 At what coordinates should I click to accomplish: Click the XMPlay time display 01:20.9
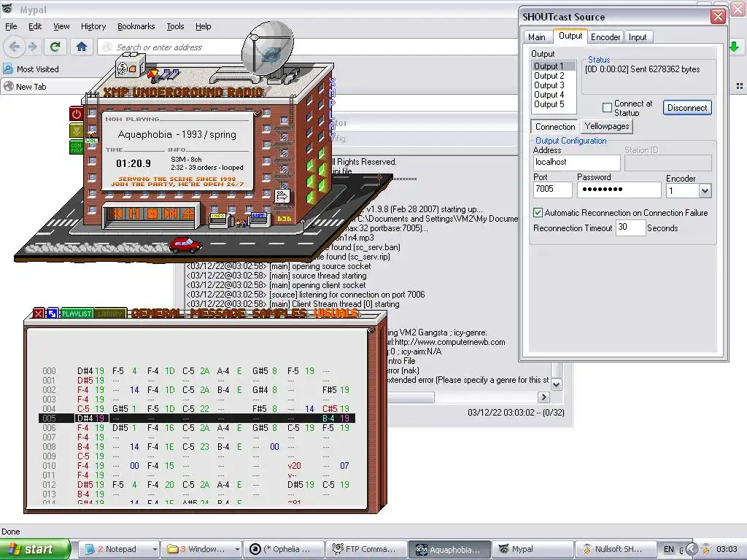click(x=133, y=164)
